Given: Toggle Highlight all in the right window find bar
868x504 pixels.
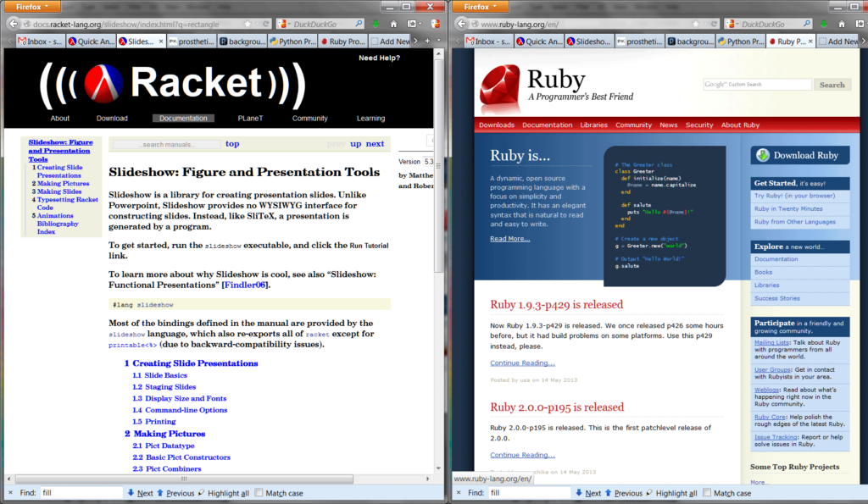Looking at the screenshot, I should point(672,493).
